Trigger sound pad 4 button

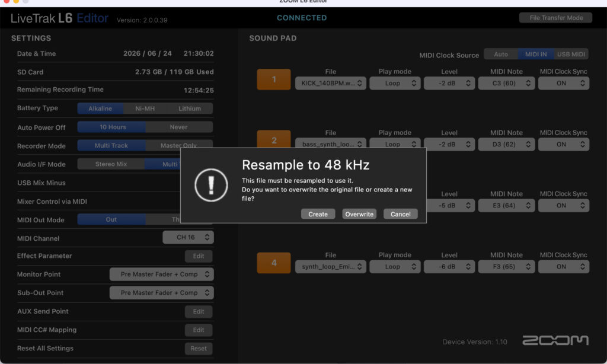coord(274,263)
